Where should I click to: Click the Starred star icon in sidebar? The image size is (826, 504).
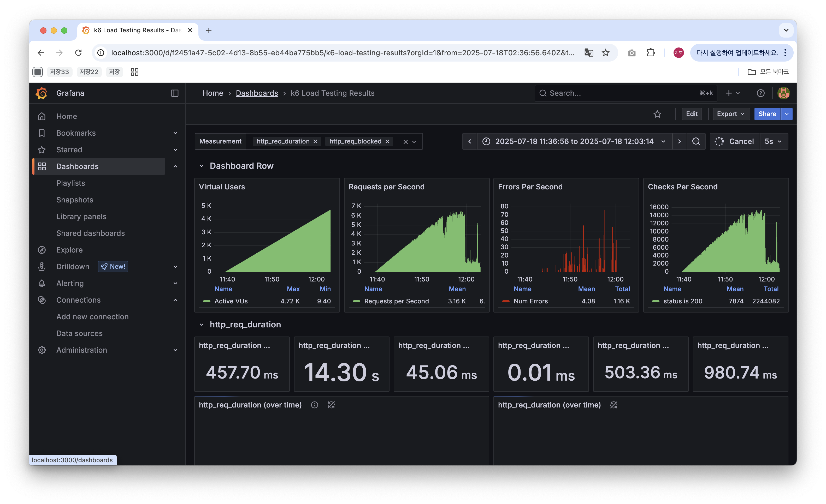point(42,150)
